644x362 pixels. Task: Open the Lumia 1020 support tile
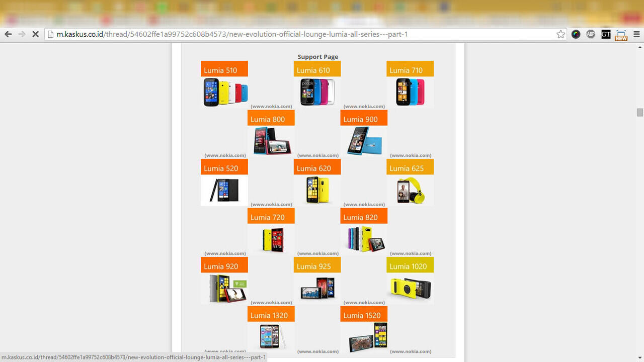[x=410, y=280]
